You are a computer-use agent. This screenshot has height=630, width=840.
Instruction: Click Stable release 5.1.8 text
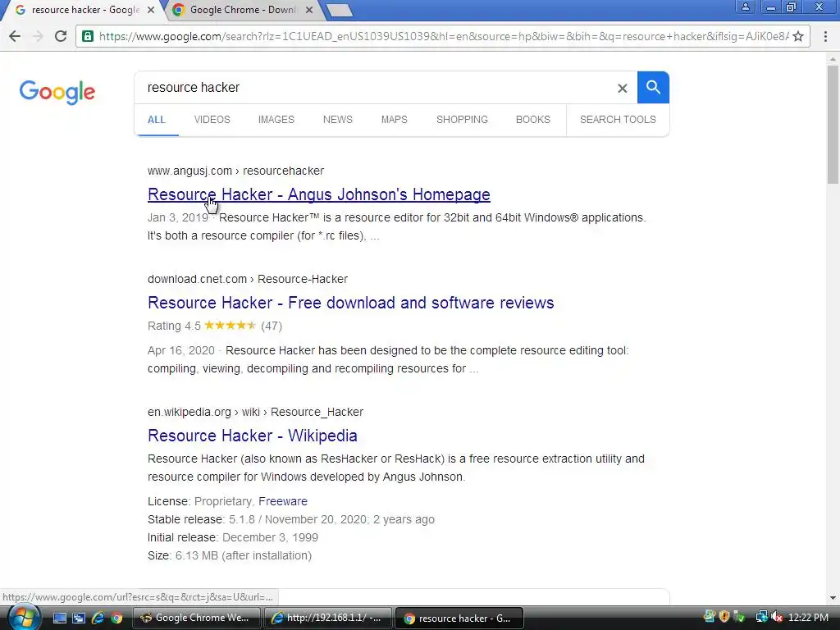tap(291, 519)
